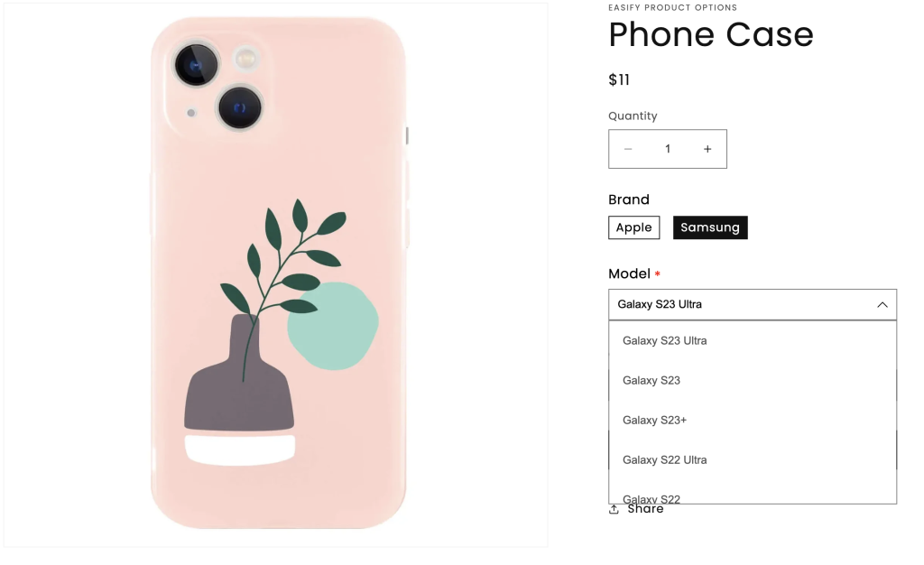Click the Model field label
The width and height of the screenshot is (924, 565).
629,274
